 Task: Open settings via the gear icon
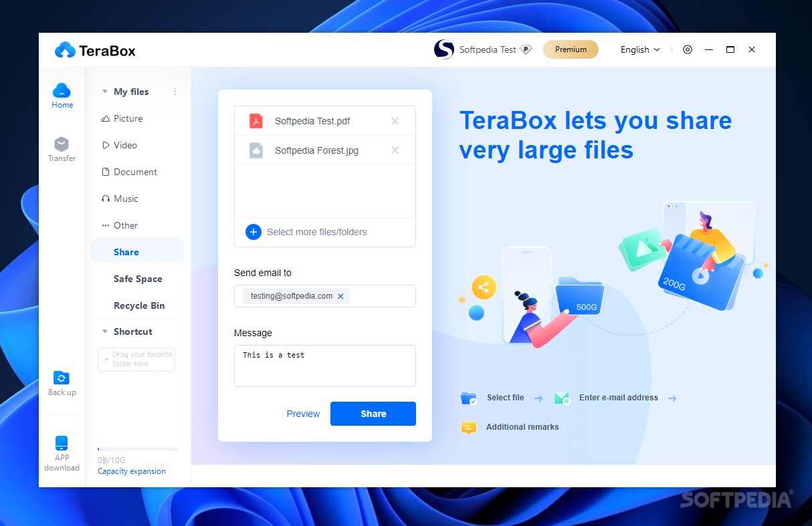click(x=688, y=49)
